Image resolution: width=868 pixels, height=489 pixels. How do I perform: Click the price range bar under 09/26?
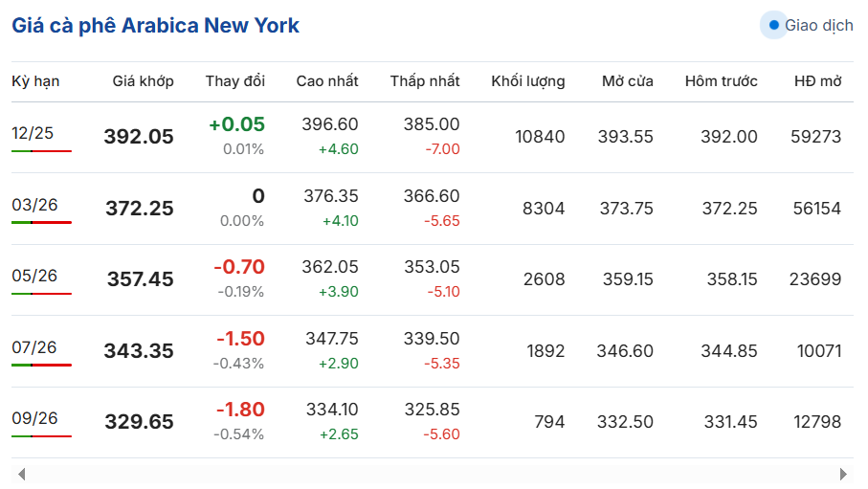41,436
